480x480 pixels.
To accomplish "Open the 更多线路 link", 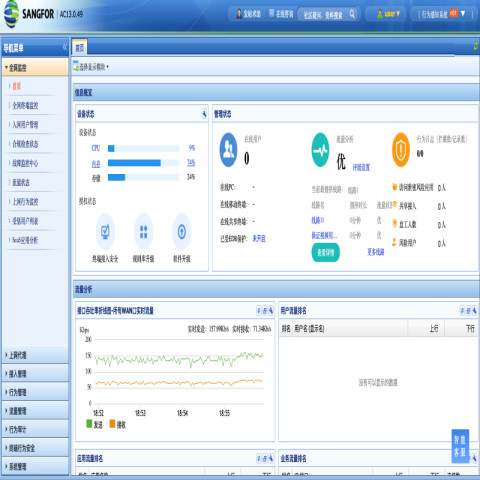I will coord(376,252).
